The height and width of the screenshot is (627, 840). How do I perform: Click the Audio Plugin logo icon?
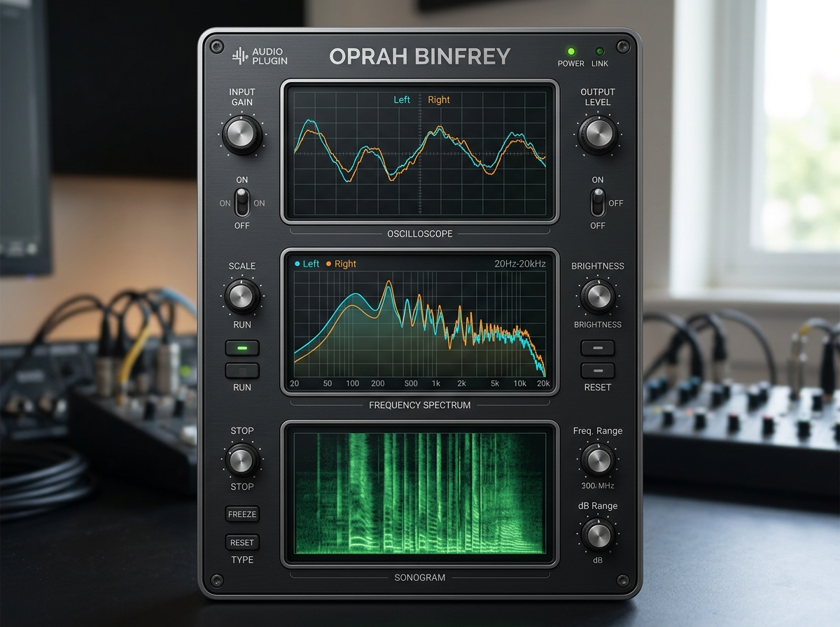point(240,56)
